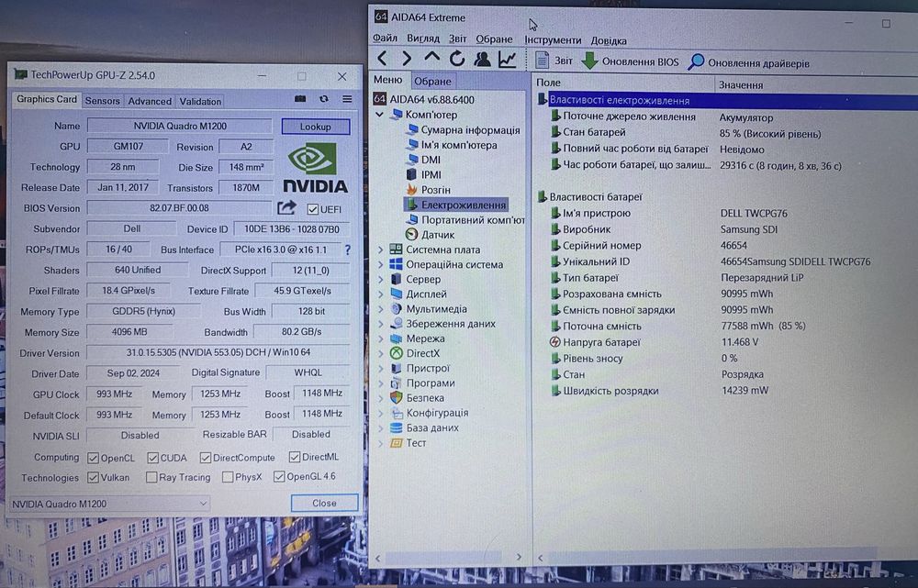Take GPU-Z screenshot with camera icon
Screen dimensions: 918x588
click(300, 99)
